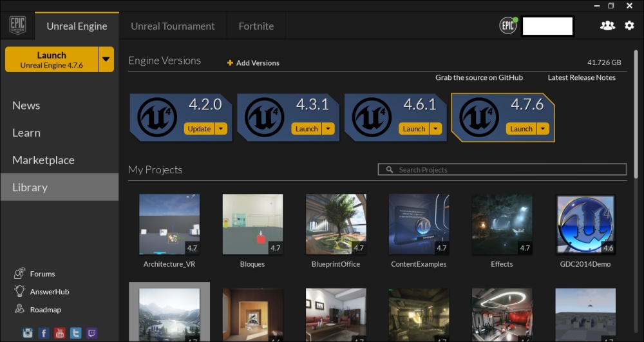This screenshot has width=644, height=342.
Task: Launch Unreal Engine 4.7.6 from sidebar button
Action: (x=52, y=59)
